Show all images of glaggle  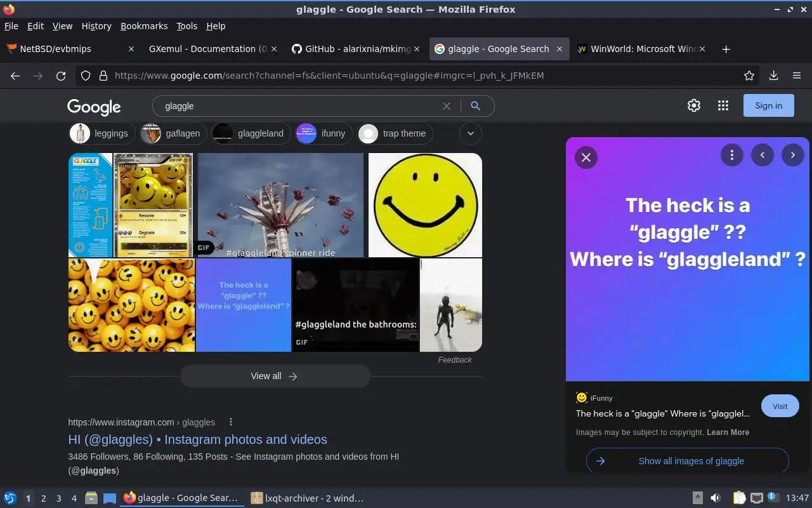pos(688,461)
